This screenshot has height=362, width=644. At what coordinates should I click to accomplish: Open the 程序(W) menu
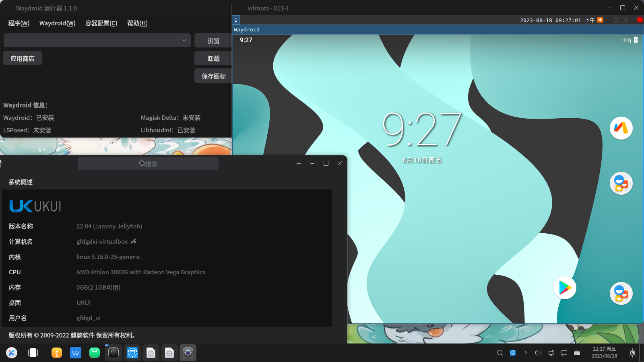[x=19, y=23]
